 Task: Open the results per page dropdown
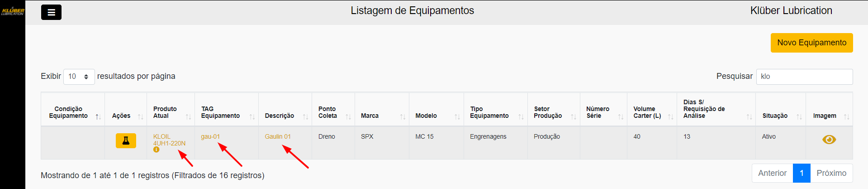coord(79,77)
